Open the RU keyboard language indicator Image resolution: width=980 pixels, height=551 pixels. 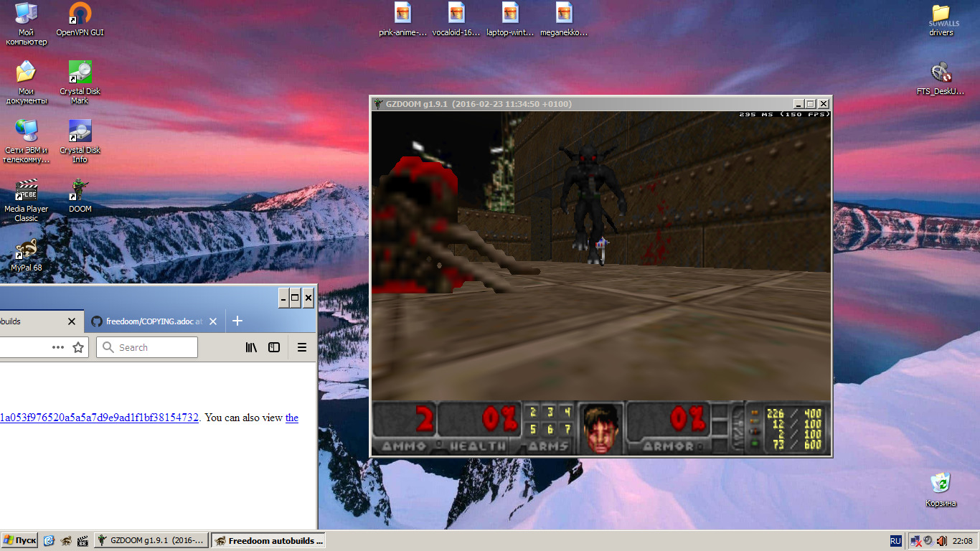pos(896,540)
